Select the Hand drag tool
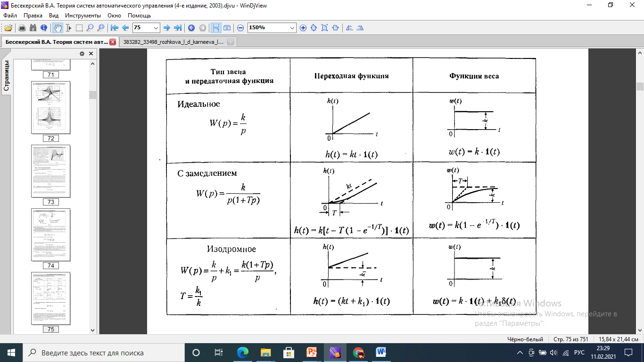The image size is (644, 362). [x=58, y=28]
